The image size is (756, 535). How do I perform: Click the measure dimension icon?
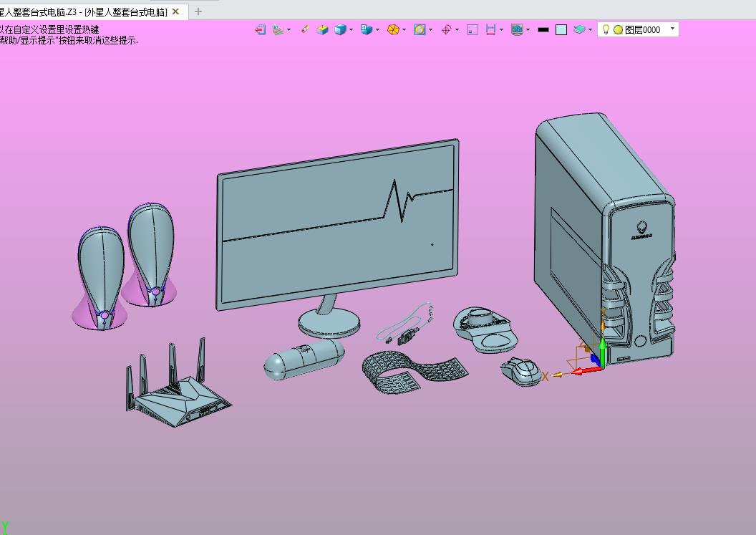click(x=491, y=30)
